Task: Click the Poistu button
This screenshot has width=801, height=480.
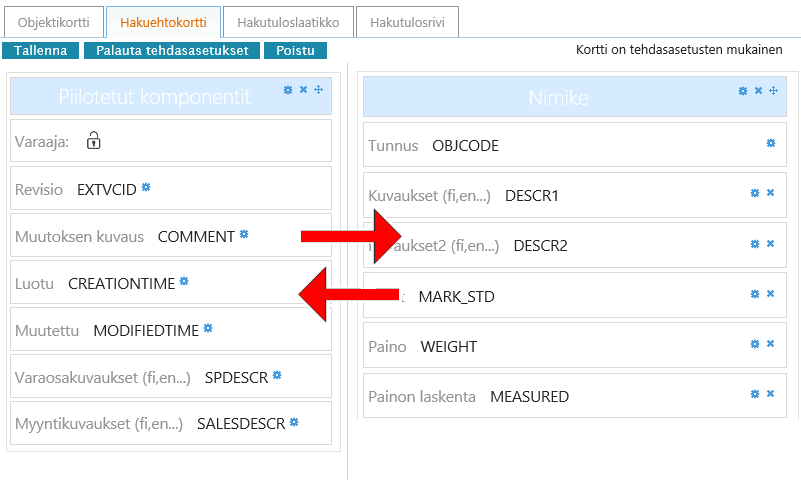Action: [295, 50]
